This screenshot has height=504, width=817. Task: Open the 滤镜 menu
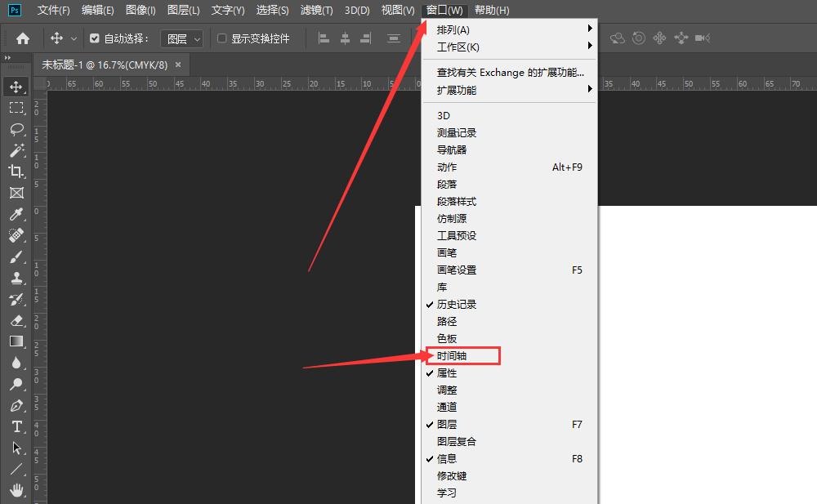pos(315,10)
